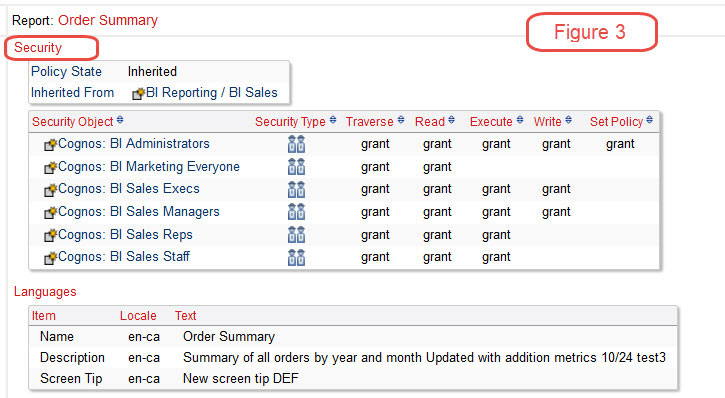
Task: Click the BI Sales Execs group icon
Action: (x=296, y=189)
